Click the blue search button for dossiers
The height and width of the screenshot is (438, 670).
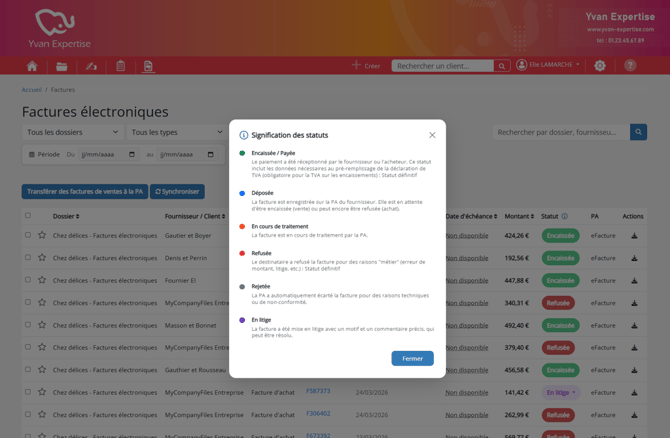pos(638,132)
